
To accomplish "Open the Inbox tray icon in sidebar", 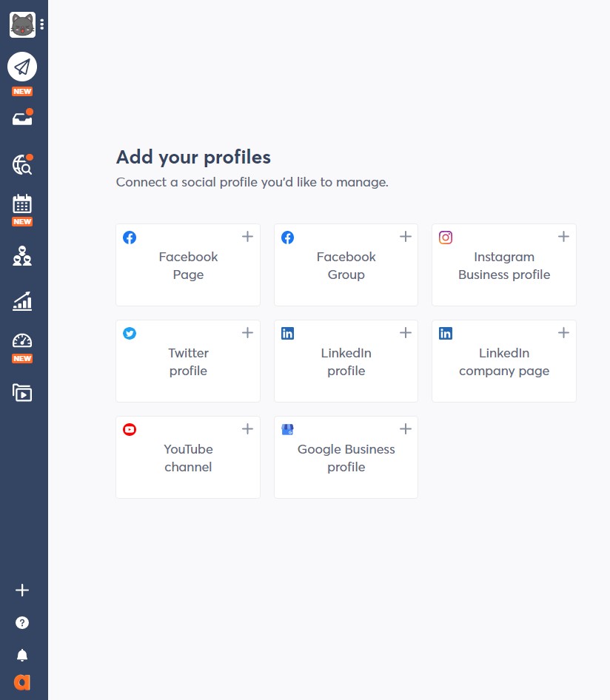I will [22, 118].
